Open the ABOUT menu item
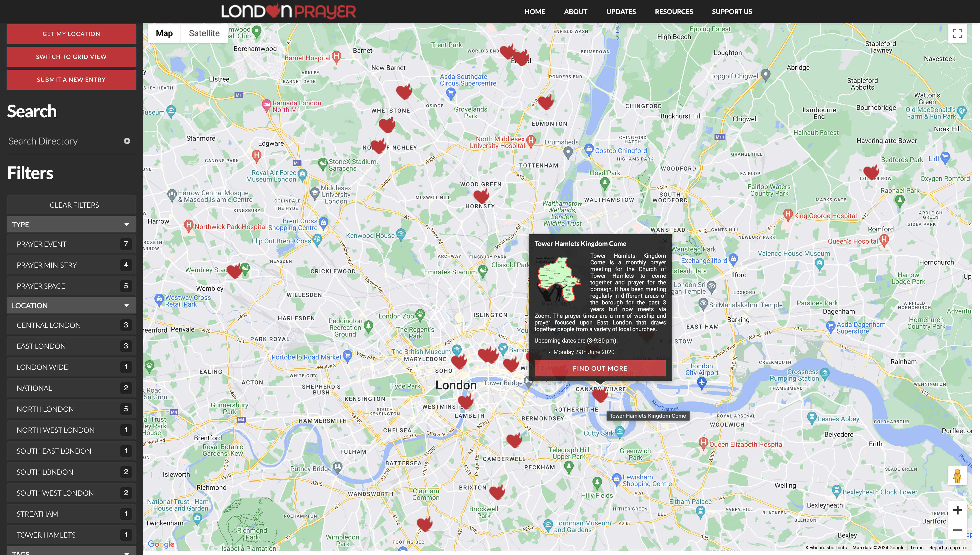 [575, 11]
